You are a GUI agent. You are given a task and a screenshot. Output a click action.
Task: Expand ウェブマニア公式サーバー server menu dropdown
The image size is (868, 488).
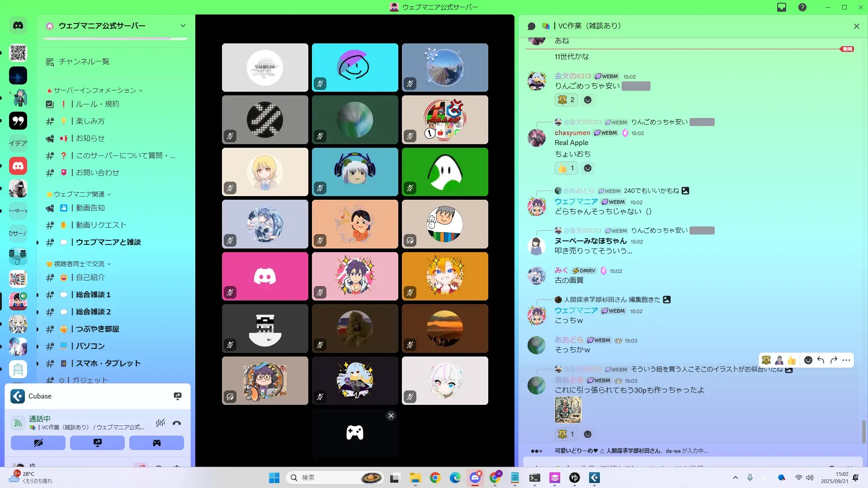[183, 26]
